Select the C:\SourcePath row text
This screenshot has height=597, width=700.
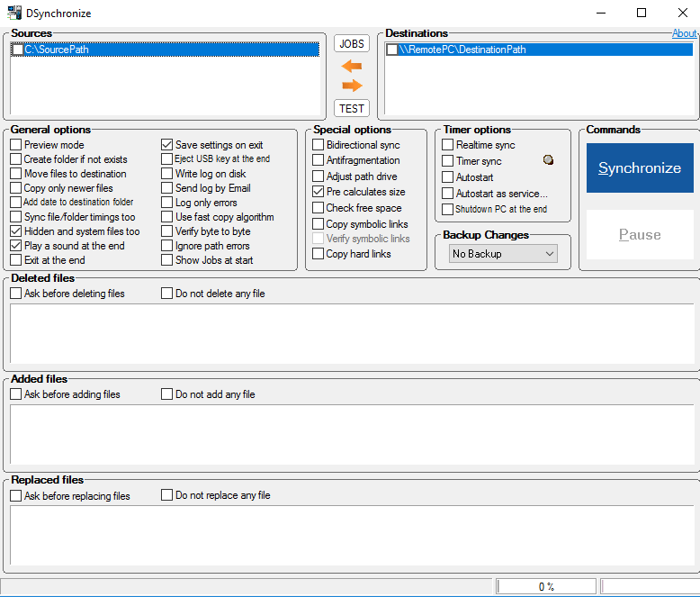click(57, 50)
